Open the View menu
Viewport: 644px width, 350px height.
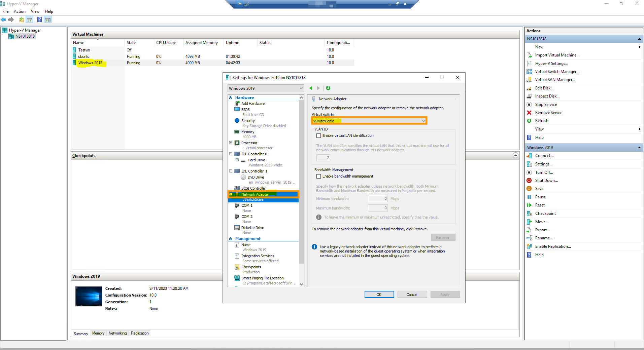click(35, 11)
